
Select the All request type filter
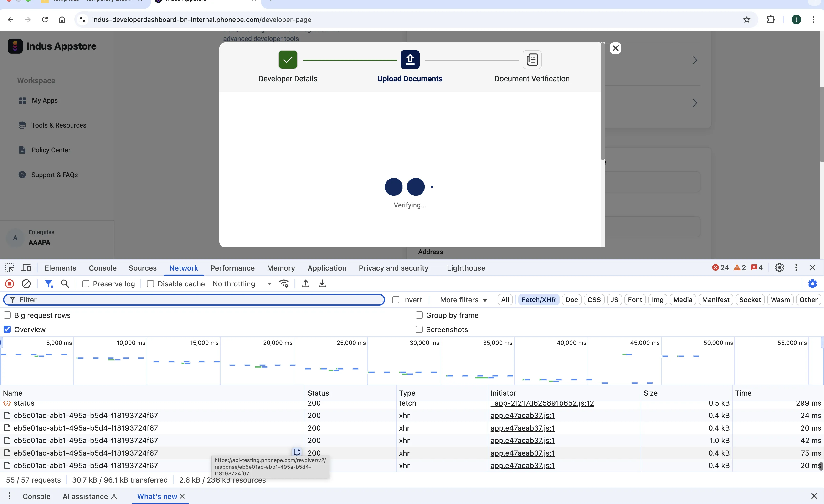click(505, 300)
